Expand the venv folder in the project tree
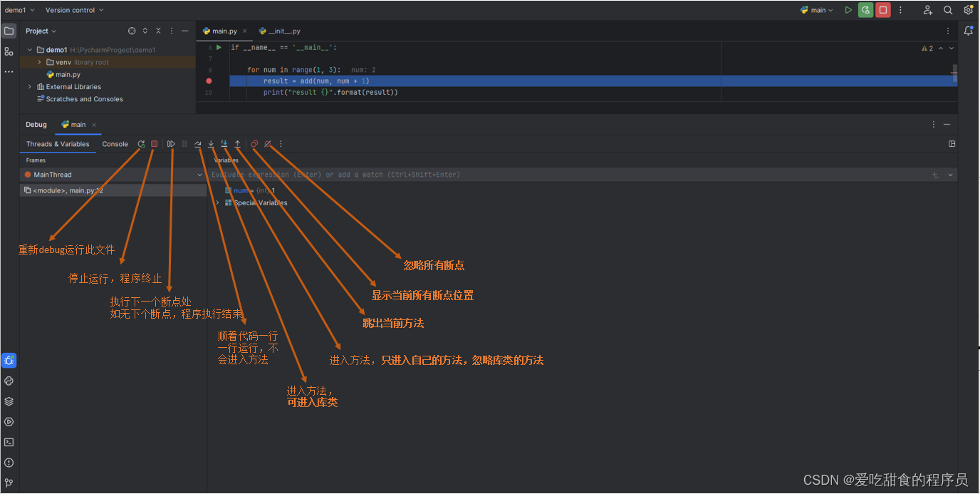 click(x=39, y=62)
